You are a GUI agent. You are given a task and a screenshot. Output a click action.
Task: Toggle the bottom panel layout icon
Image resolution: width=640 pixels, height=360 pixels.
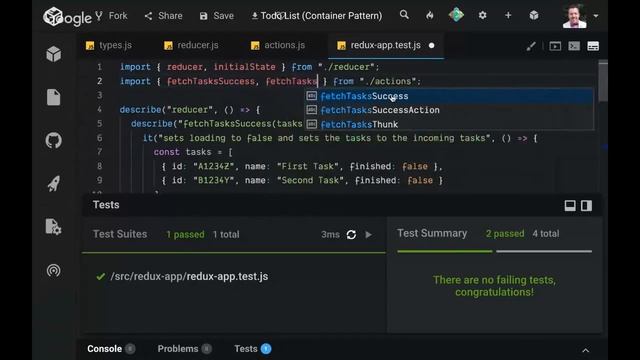(x=593, y=46)
